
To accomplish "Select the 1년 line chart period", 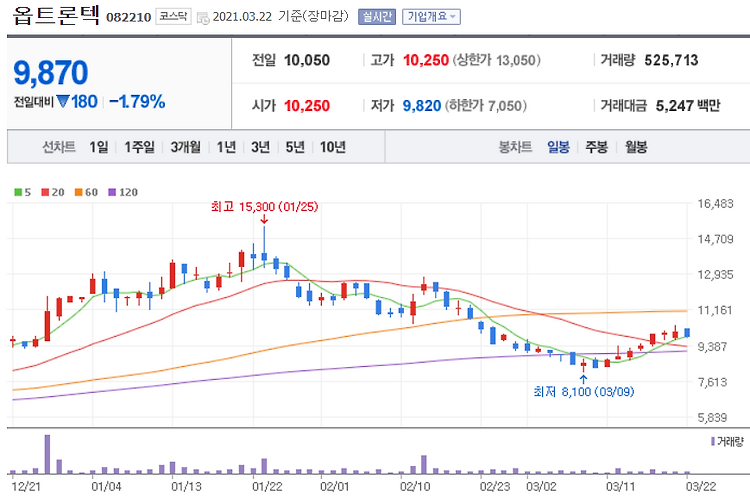I will point(226,147).
